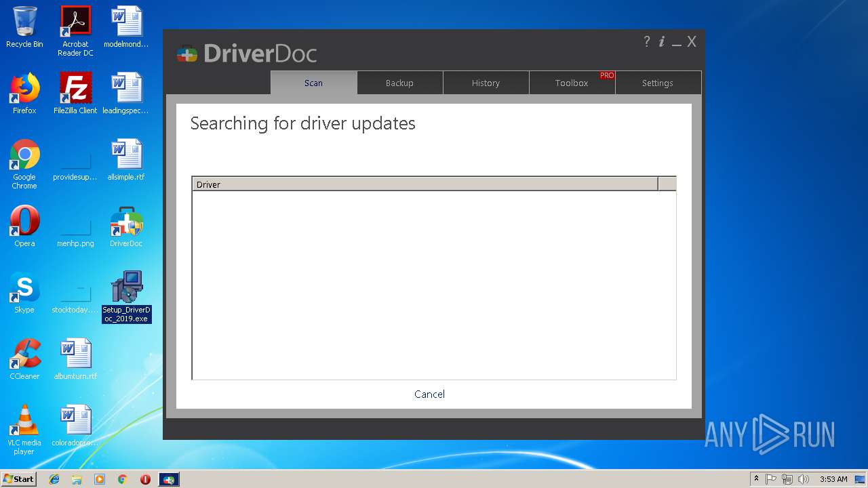Switch to the Scan tab
This screenshot has height=488, width=868.
click(313, 83)
